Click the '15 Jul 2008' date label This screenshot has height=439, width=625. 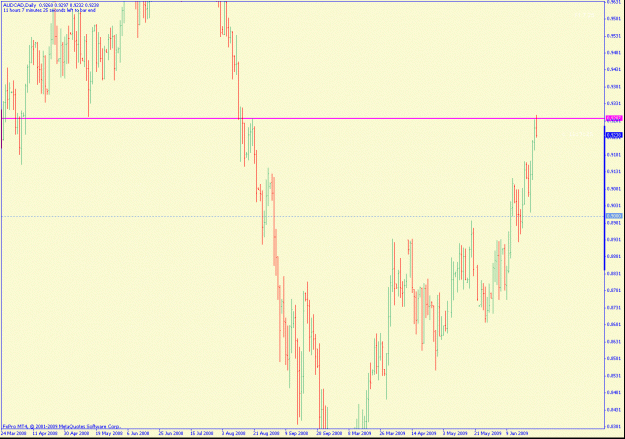pos(202,433)
